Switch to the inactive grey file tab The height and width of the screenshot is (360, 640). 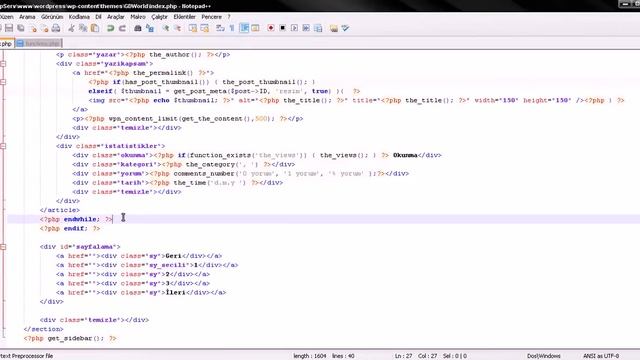pyautogui.click(x=39, y=43)
